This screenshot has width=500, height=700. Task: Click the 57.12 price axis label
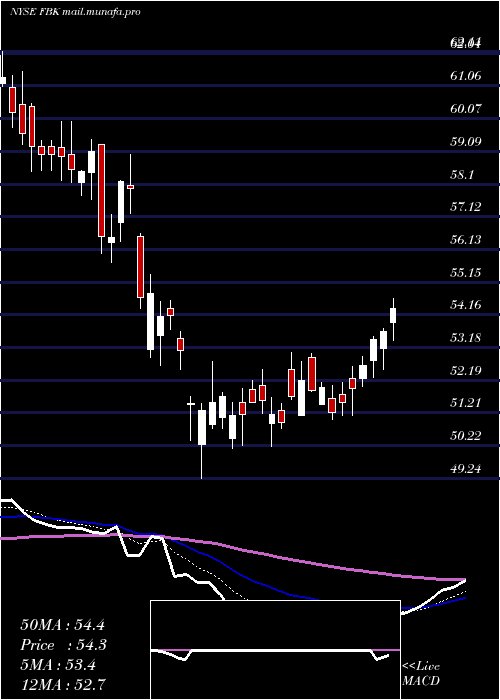(466, 207)
